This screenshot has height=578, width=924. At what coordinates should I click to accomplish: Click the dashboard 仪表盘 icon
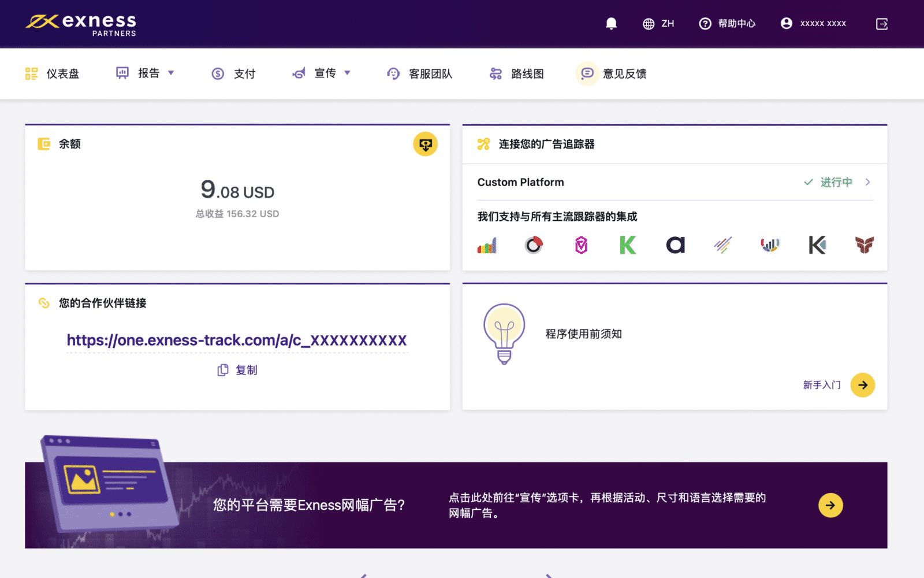point(32,73)
